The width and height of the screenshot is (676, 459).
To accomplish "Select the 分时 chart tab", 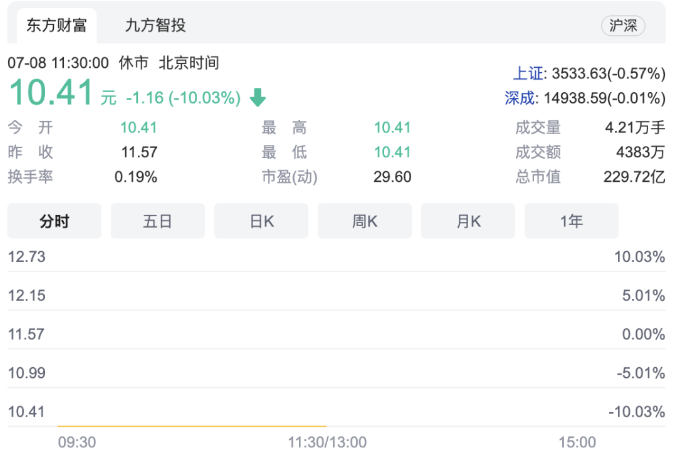I will click(53, 221).
